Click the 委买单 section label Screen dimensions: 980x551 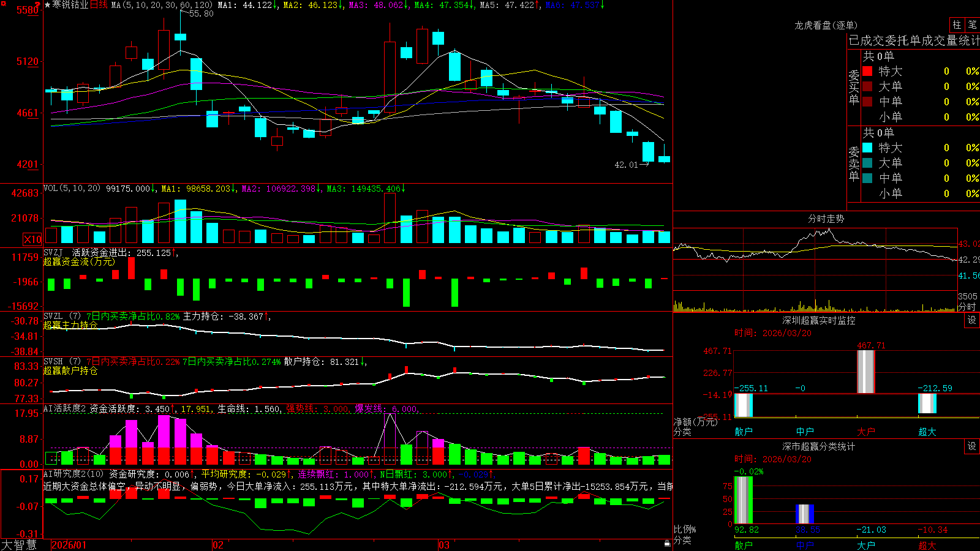pyautogui.click(x=854, y=87)
